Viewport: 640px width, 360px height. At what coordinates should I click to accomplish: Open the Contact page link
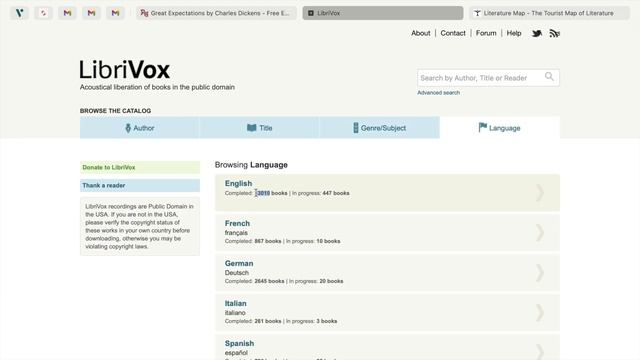tap(453, 33)
